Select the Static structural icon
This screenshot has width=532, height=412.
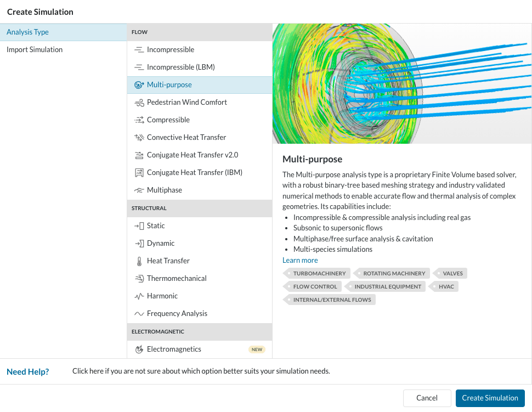[x=139, y=226]
